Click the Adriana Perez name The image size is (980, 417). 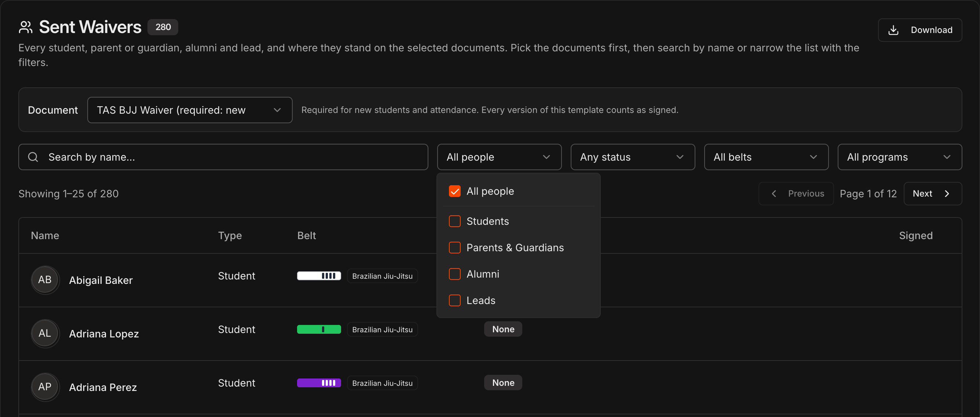click(103, 387)
